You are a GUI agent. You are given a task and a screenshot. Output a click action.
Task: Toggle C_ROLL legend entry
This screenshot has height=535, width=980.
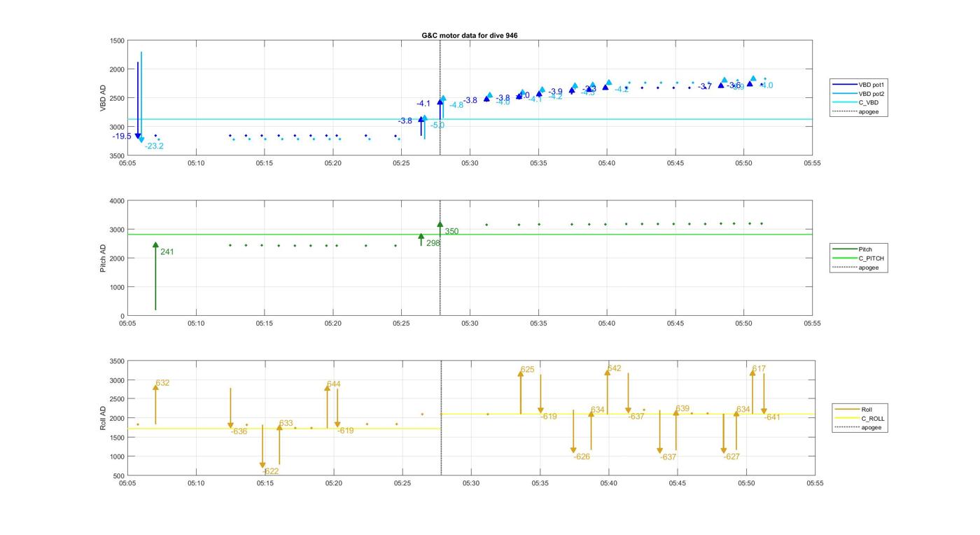pyautogui.click(x=860, y=419)
